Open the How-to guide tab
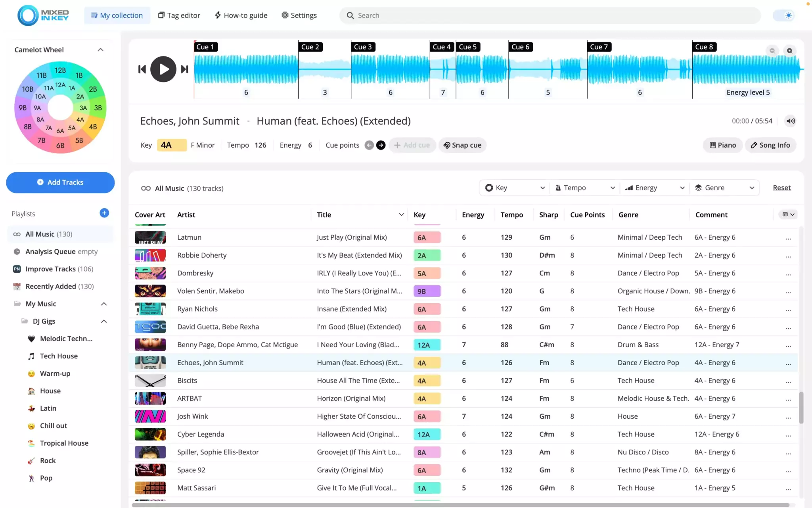Screen dimensions: 812x508 tap(241, 15)
